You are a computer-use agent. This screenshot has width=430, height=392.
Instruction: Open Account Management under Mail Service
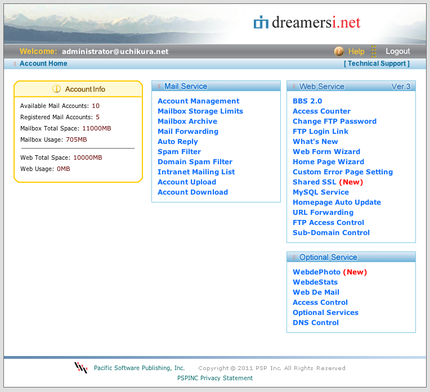pyautogui.click(x=198, y=101)
